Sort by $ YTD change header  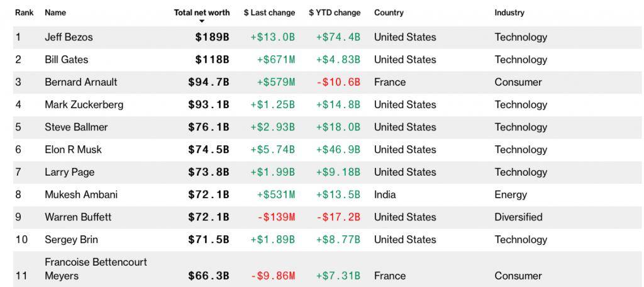[335, 13]
